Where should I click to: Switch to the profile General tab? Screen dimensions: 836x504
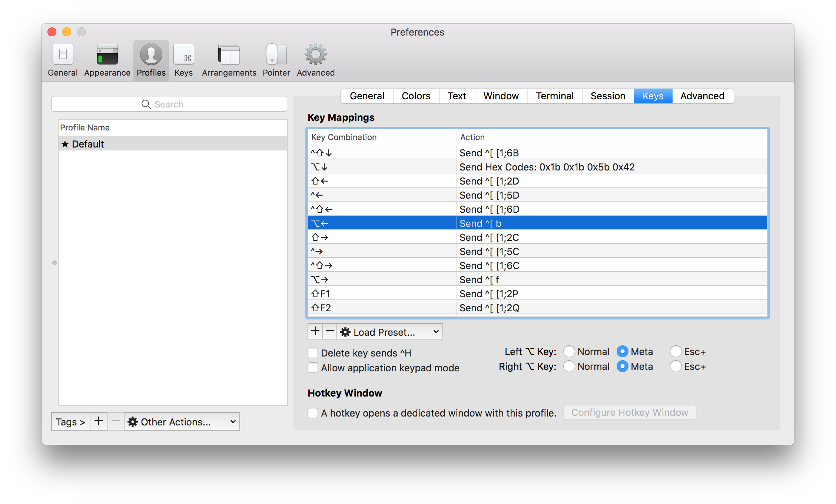pyautogui.click(x=367, y=96)
